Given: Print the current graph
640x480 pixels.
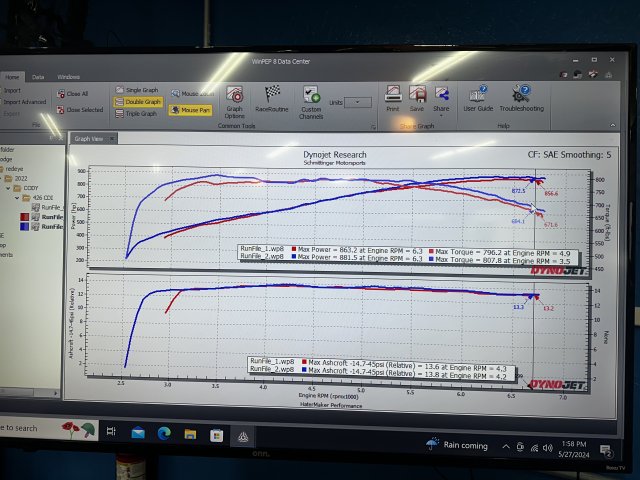Looking at the screenshot, I should tap(393, 98).
